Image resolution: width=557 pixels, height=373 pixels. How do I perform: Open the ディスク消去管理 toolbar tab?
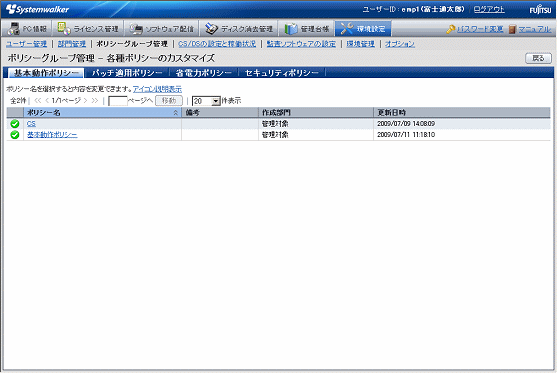(x=239, y=28)
